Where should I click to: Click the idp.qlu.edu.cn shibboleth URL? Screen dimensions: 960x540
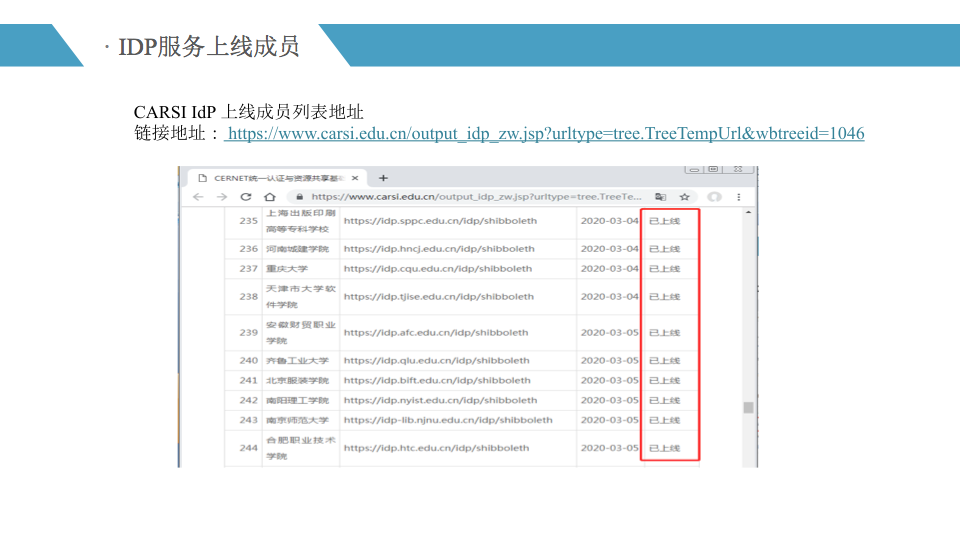click(x=436, y=361)
